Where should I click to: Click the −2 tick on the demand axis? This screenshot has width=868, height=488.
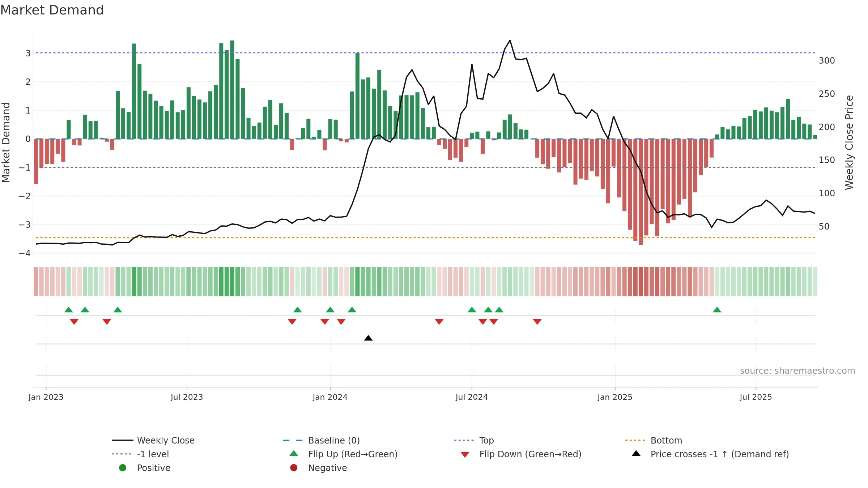pos(25,196)
